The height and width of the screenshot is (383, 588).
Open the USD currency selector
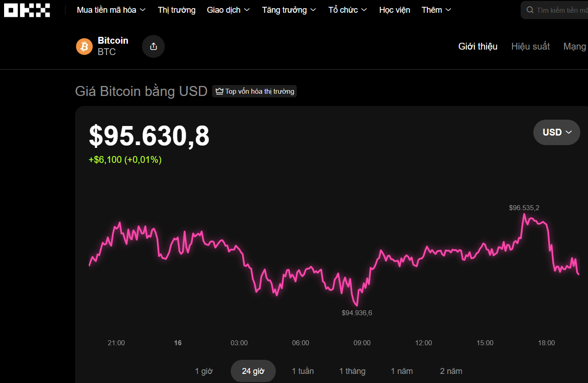tap(557, 132)
